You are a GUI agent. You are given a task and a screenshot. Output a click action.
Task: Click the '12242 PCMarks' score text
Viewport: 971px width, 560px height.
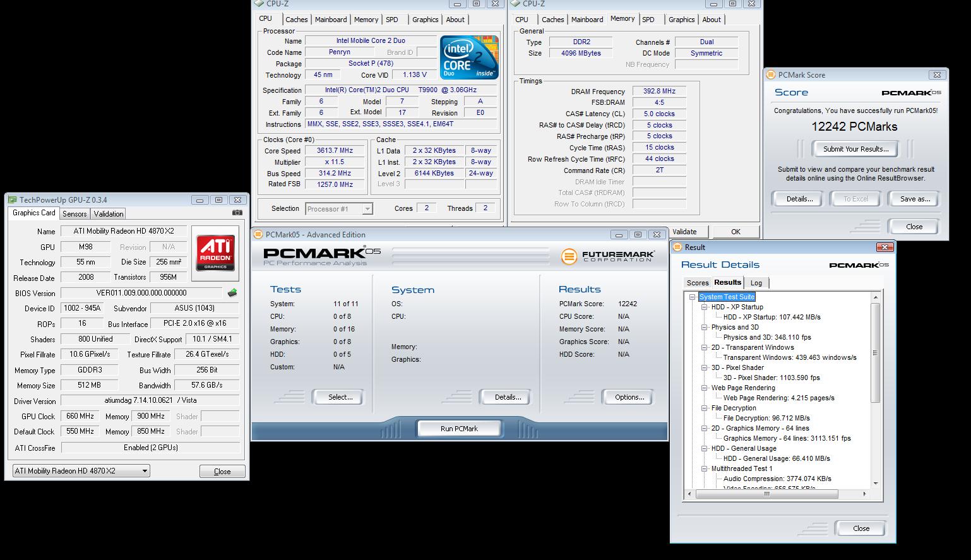854,126
